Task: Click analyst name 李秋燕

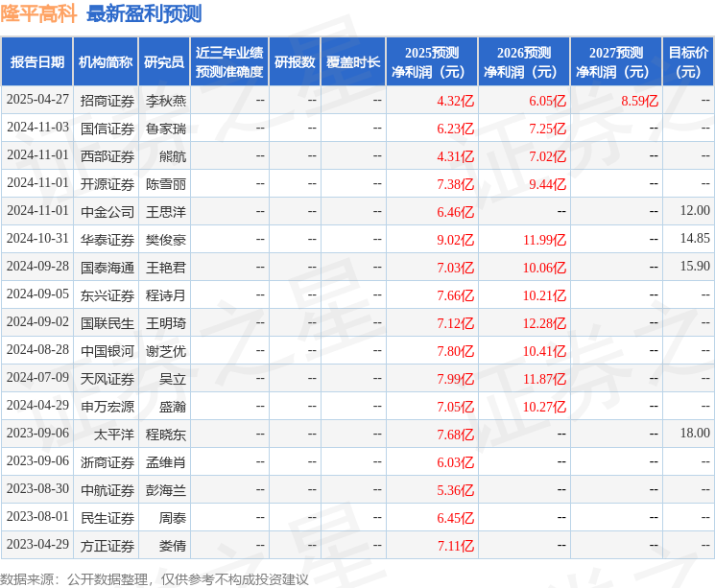Action: pyautogui.click(x=166, y=101)
